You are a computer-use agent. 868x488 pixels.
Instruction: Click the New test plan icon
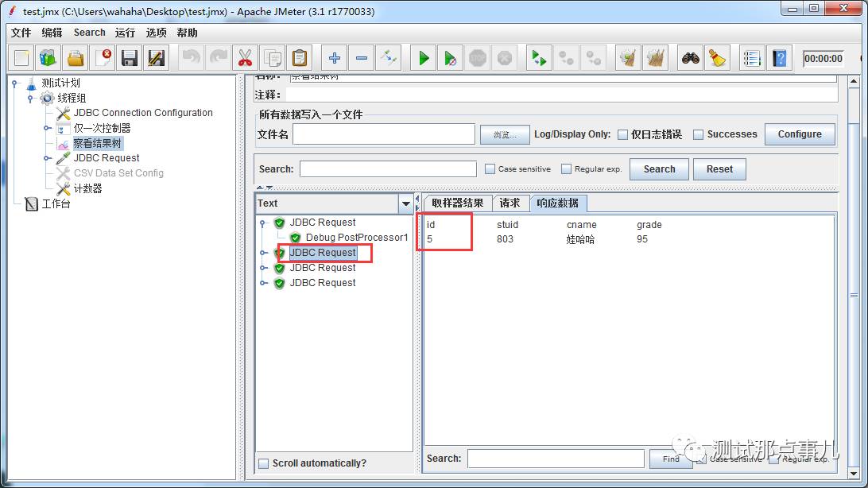[x=21, y=58]
